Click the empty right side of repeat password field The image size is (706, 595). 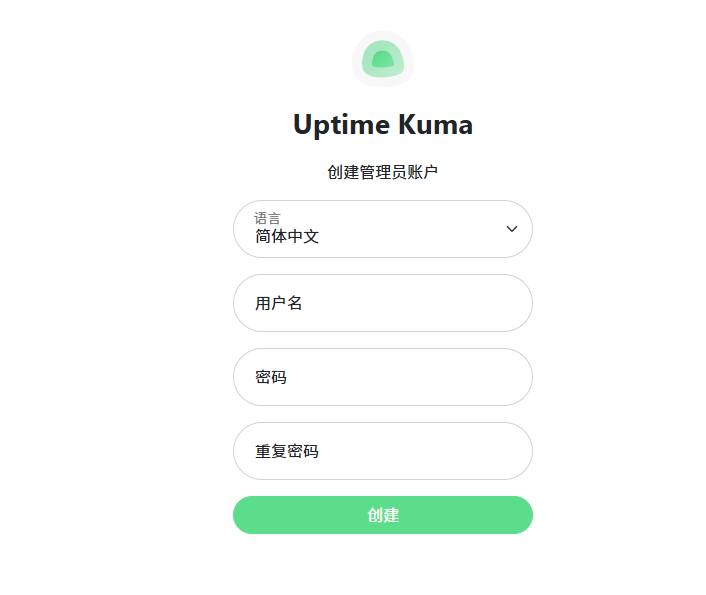pos(450,451)
